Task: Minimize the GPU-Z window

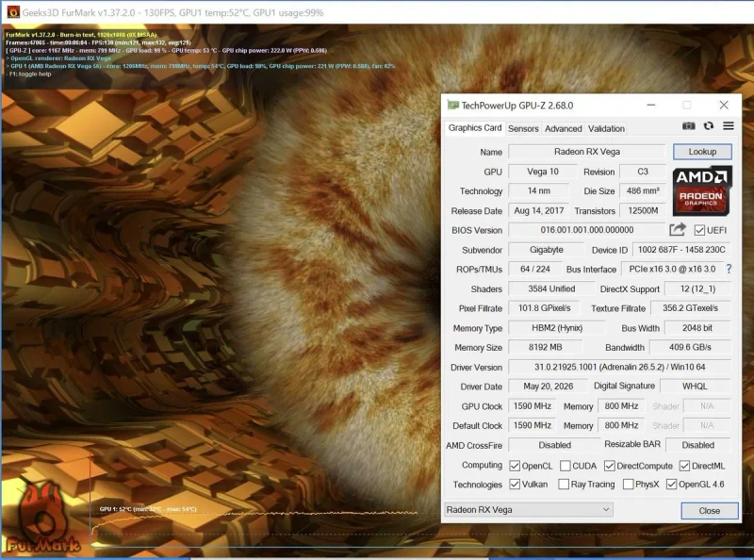Action: (651, 105)
